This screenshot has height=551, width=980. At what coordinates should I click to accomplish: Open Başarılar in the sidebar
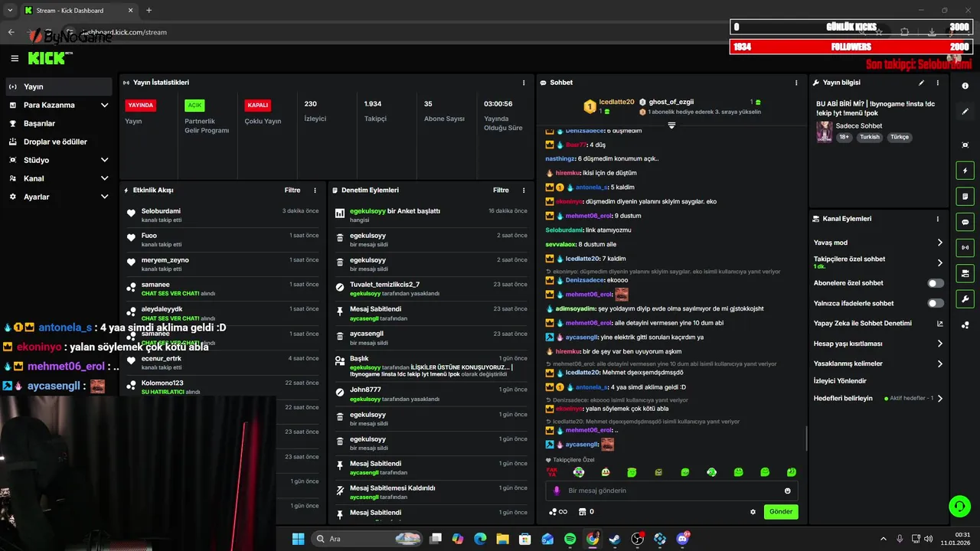pos(59,123)
